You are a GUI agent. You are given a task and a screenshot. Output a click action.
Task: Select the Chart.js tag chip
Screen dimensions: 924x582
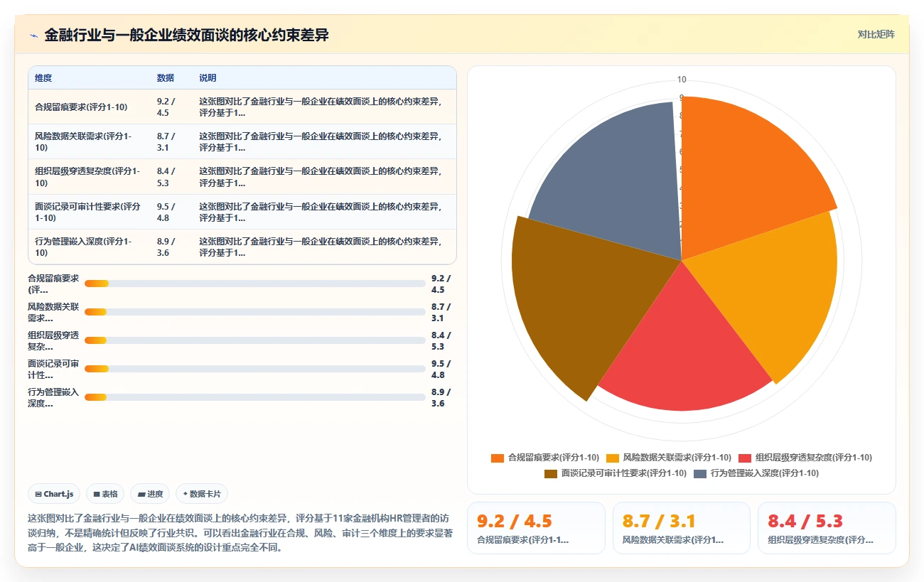tap(55, 494)
